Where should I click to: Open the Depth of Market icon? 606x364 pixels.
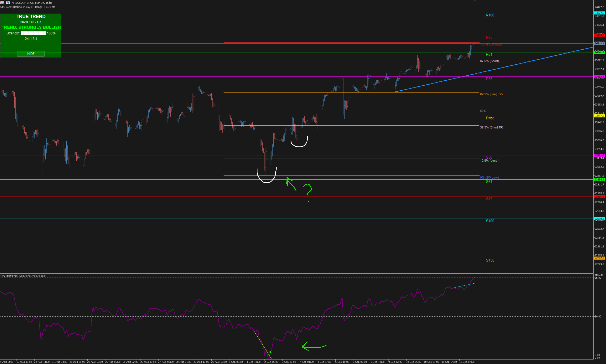click(x=2, y=3)
